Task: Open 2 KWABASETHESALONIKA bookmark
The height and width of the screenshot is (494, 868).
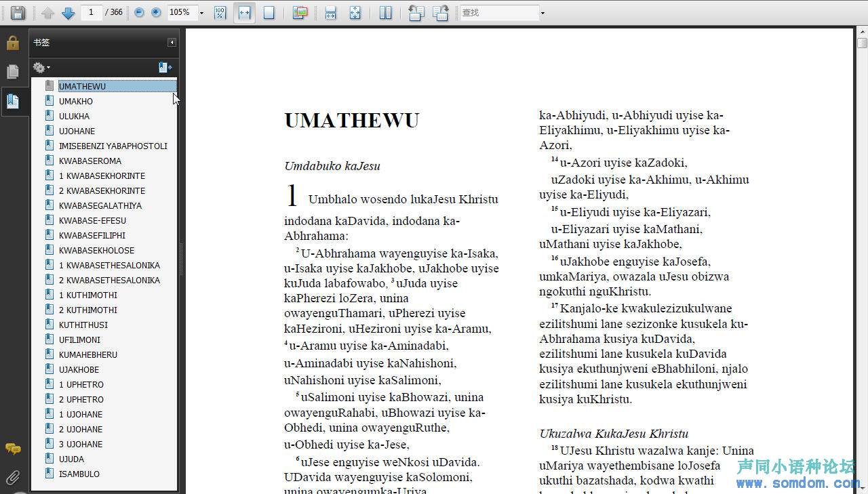Action: (x=109, y=280)
